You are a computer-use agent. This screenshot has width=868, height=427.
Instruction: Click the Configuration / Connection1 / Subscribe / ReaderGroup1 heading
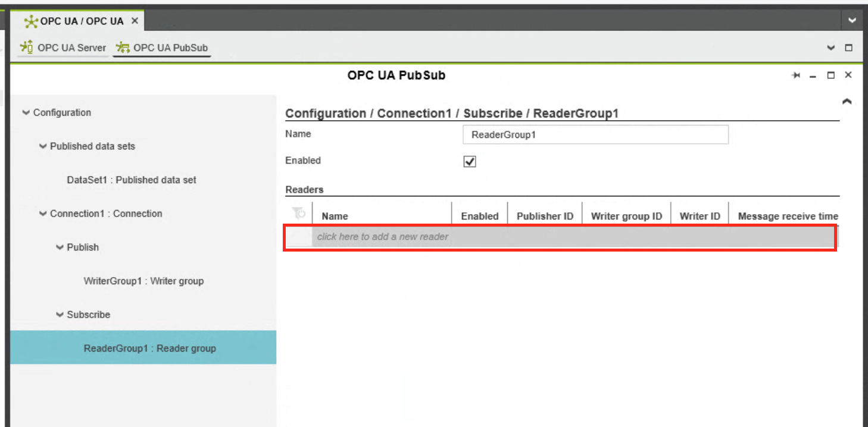(452, 113)
